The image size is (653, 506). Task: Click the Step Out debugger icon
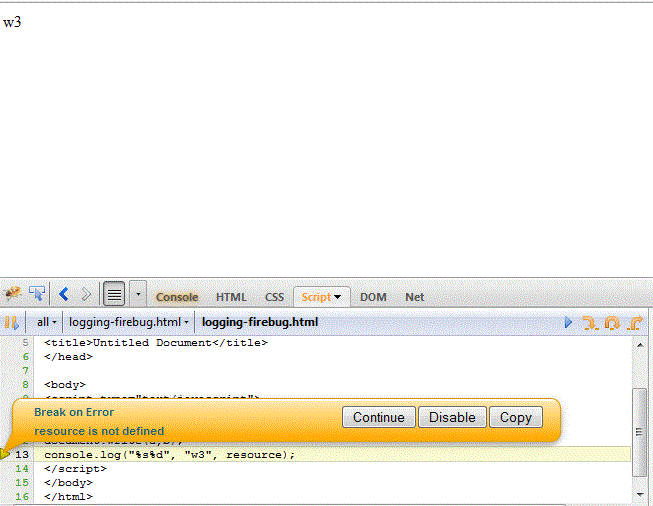click(635, 323)
